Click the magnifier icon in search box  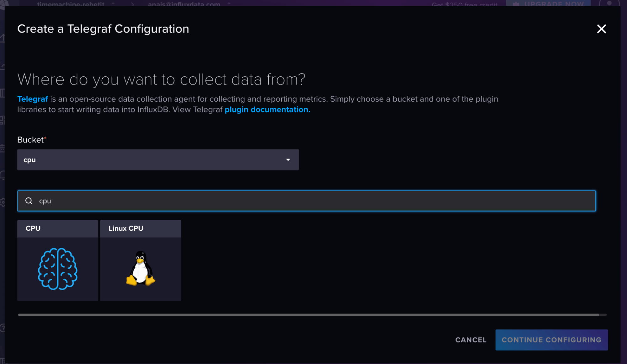[29, 201]
